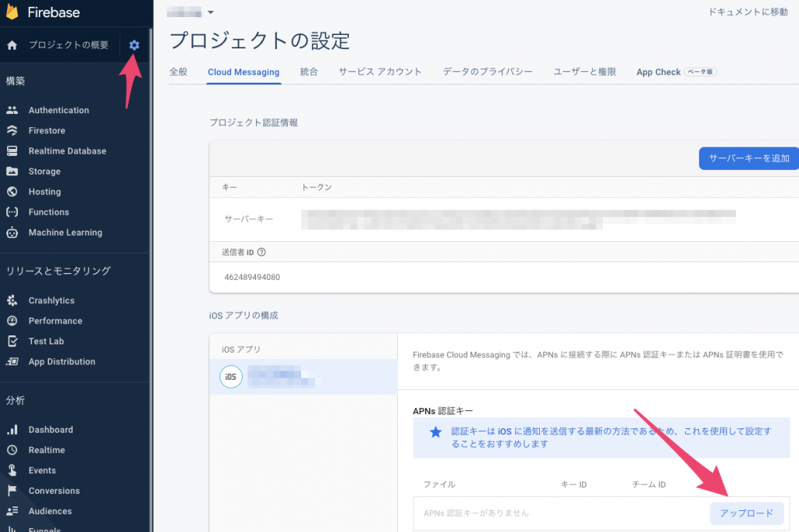Click the sidebar vertical scrollbar
Screen dimensions: 799x532
(151, 280)
